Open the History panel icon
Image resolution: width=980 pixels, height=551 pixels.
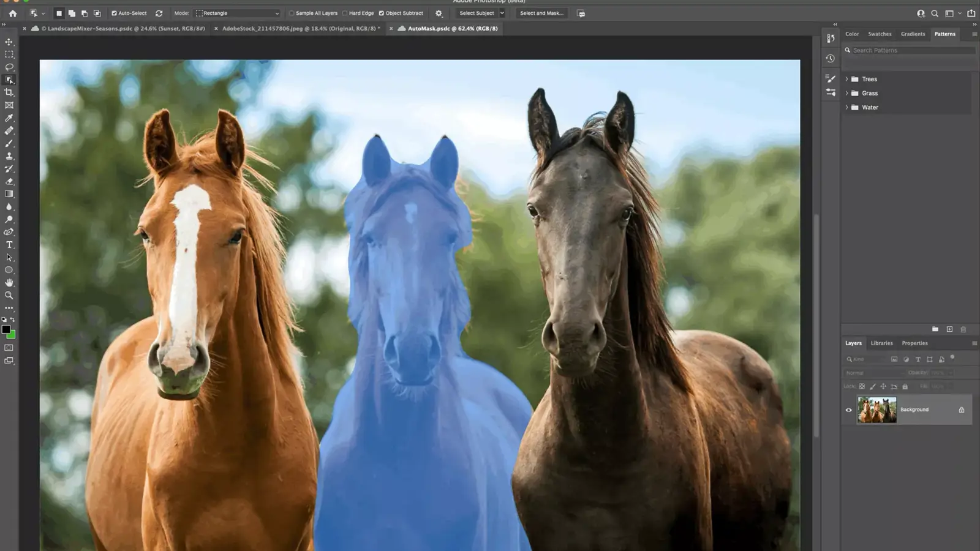831,59
